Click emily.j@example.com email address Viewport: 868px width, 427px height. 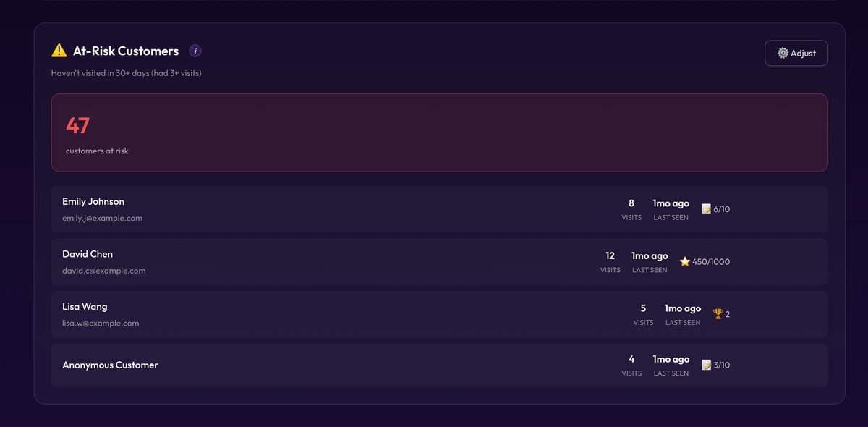pos(102,218)
